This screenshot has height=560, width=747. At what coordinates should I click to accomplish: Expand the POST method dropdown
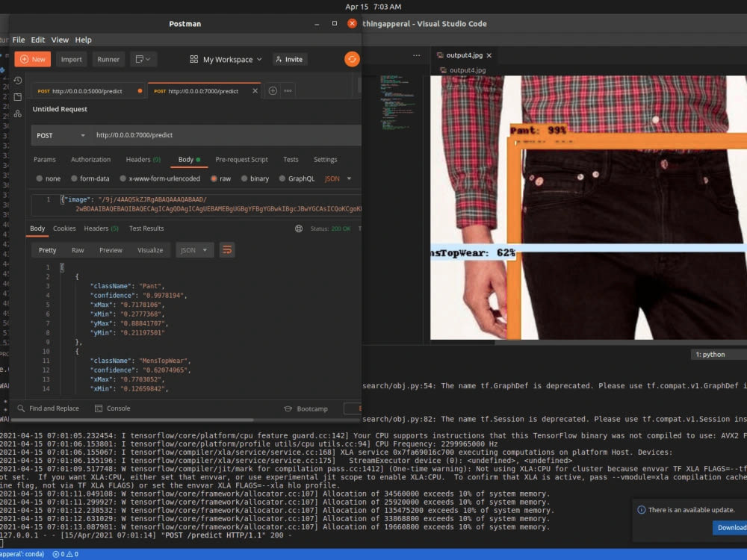pos(61,135)
